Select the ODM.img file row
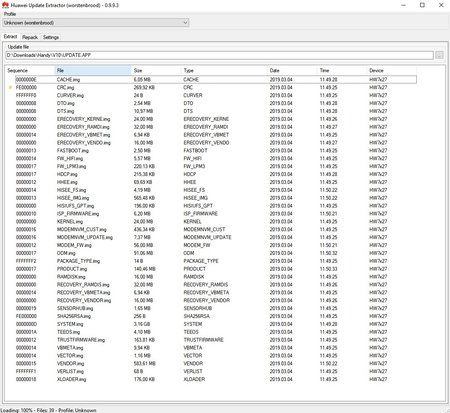450x413 pixels. (x=216, y=253)
